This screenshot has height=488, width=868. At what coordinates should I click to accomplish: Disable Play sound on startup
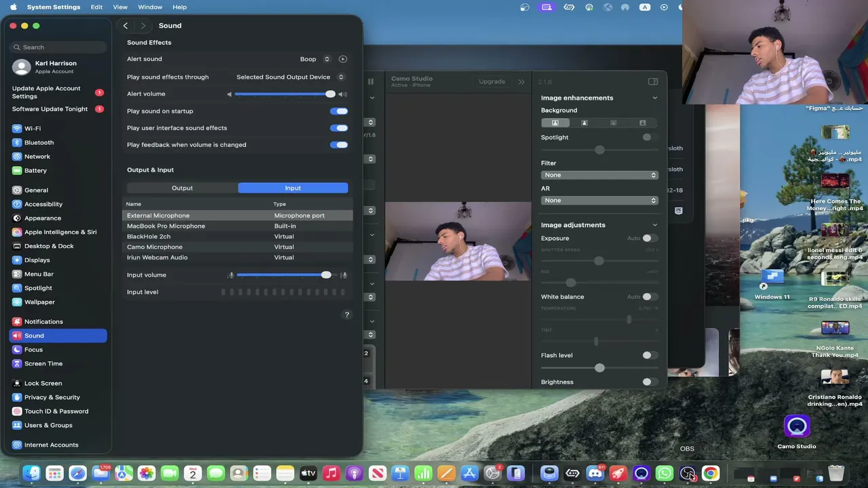(338, 111)
